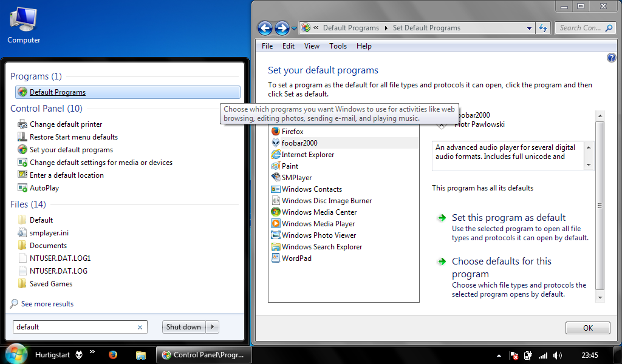Select Windows Media Player in the list
Screen dimensions: 622x364
313,223
